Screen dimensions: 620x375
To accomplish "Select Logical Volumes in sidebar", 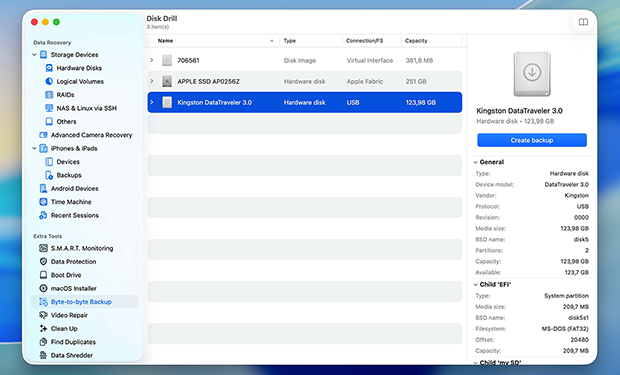I will pos(80,81).
